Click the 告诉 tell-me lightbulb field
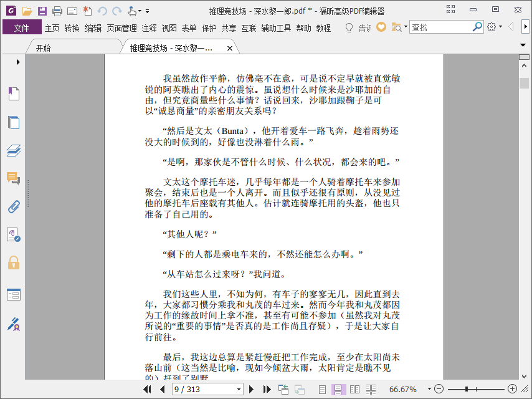Image resolution: width=532 pixels, height=399 pixels. coord(358,27)
